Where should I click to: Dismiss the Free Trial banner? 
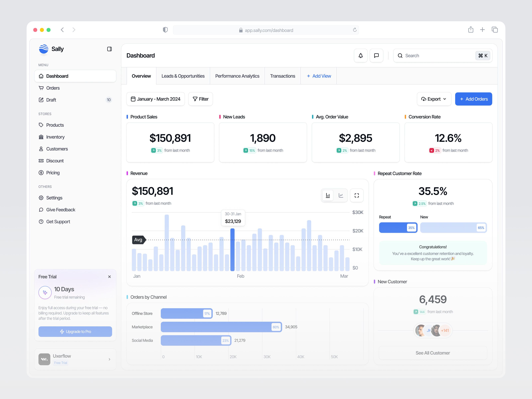[x=109, y=277]
